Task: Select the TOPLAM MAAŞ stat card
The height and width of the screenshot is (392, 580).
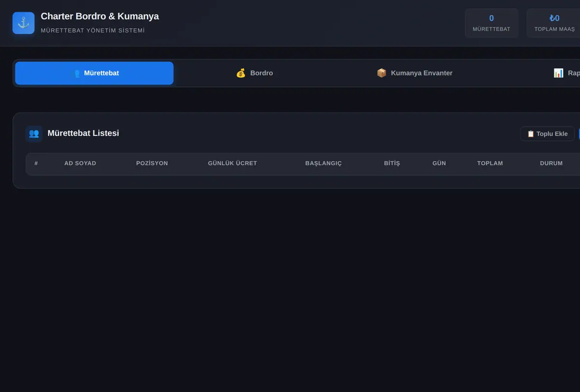Action: tap(554, 23)
